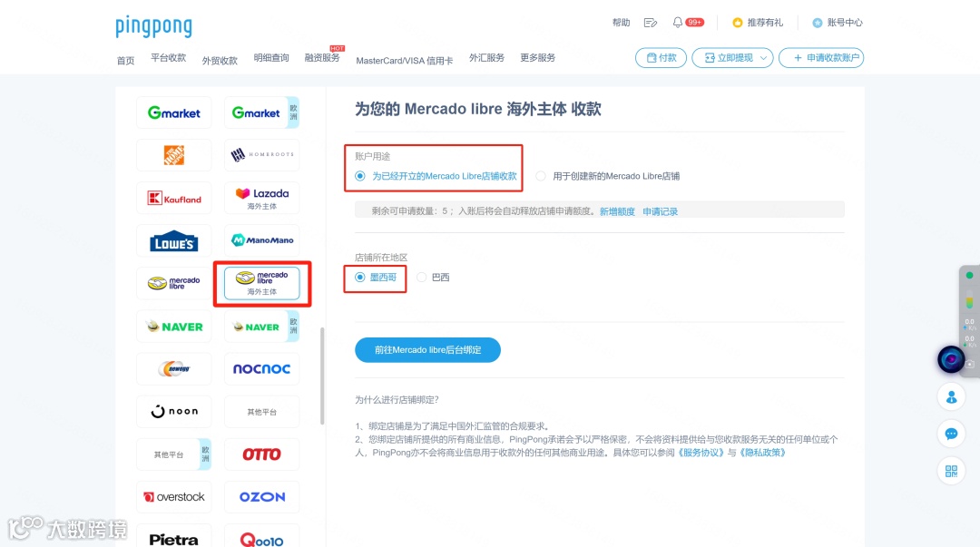The image size is (980, 547).
Task: Select the Lowe's platform tile
Action: point(173,240)
